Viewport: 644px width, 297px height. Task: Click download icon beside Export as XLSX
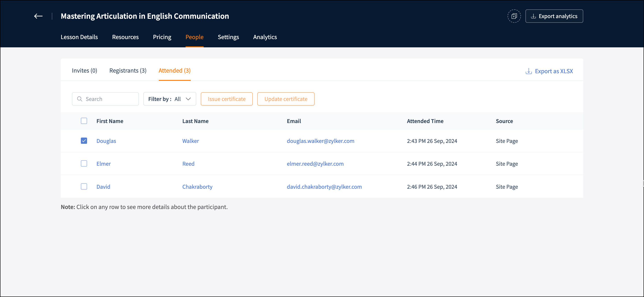pyautogui.click(x=529, y=71)
